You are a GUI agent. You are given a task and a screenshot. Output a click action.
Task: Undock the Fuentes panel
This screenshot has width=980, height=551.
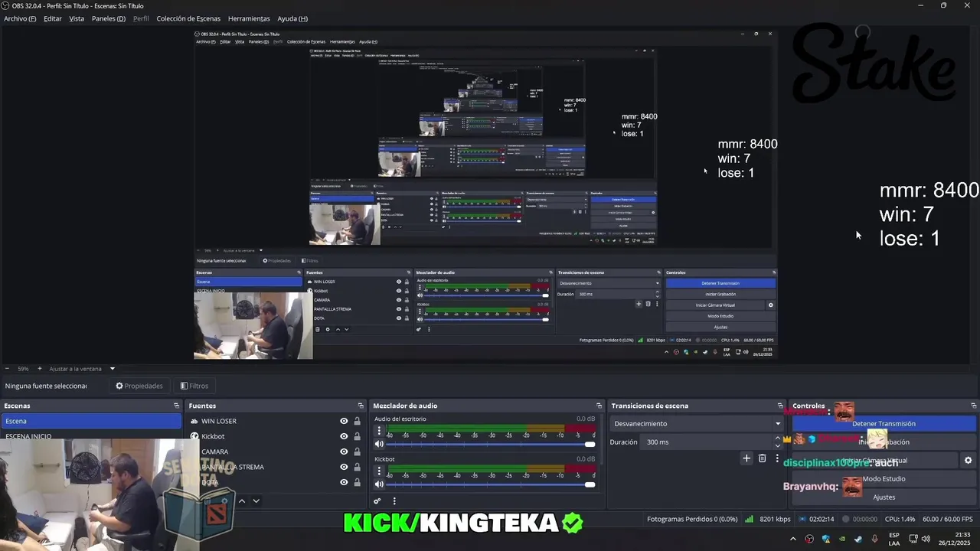click(361, 406)
